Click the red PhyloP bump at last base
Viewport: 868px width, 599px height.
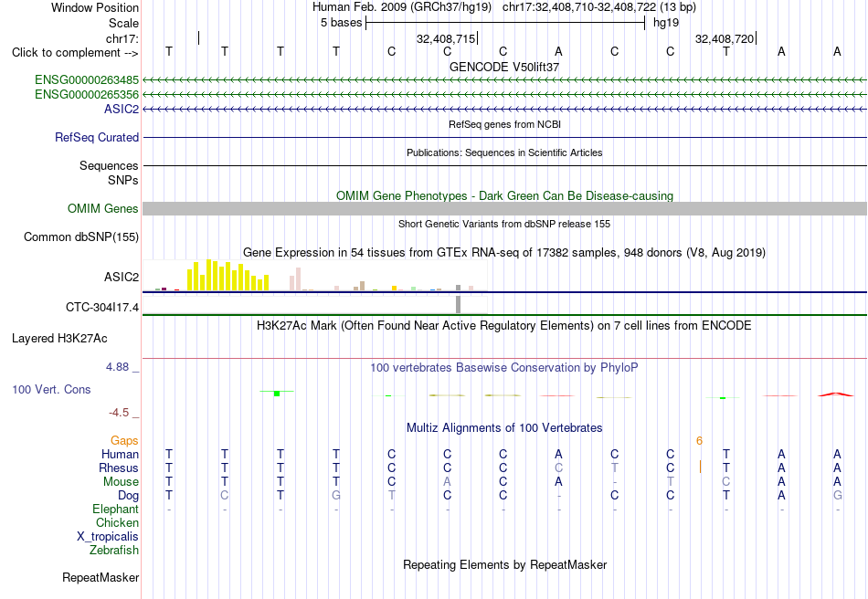point(836,394)
